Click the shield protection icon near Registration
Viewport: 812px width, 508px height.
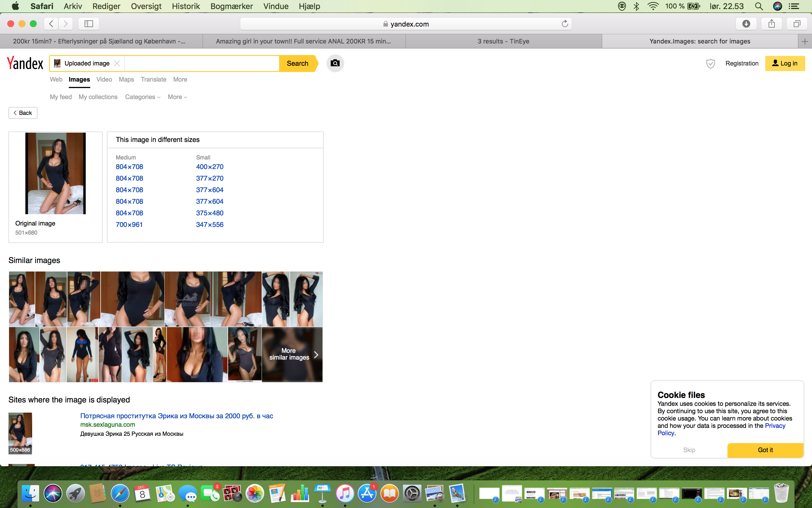pyautogui.click(x=710, y=63)
